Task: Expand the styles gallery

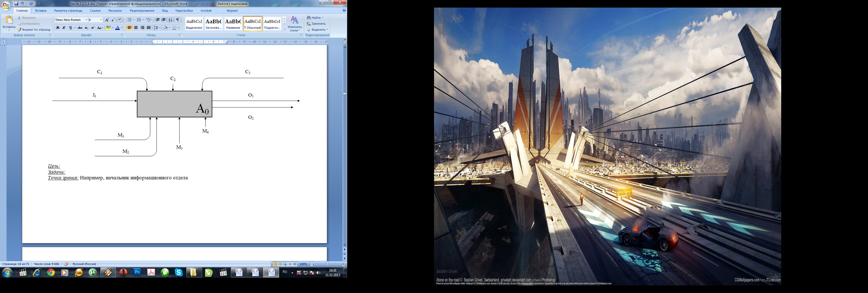Action: 284,29
